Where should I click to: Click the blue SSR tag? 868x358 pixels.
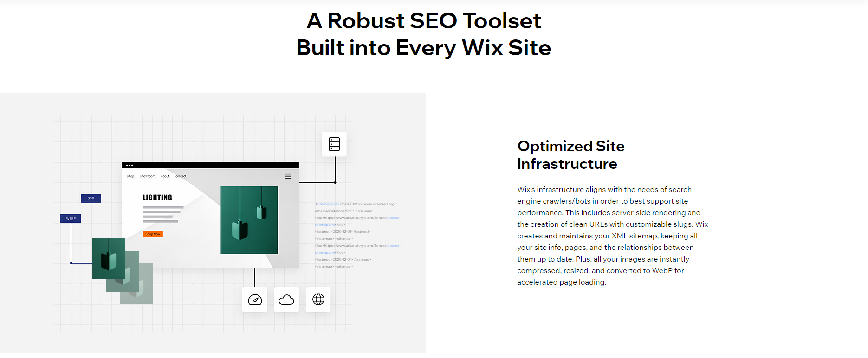(91, 198)
